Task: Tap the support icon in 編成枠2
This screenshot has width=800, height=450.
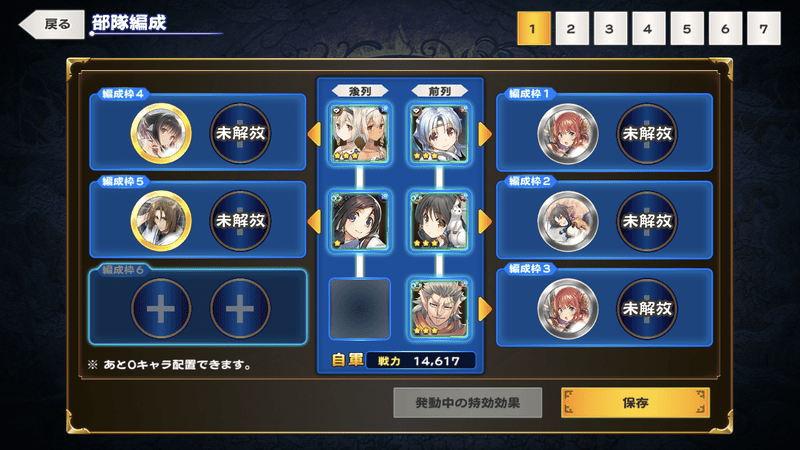Action: coord(567,221)
